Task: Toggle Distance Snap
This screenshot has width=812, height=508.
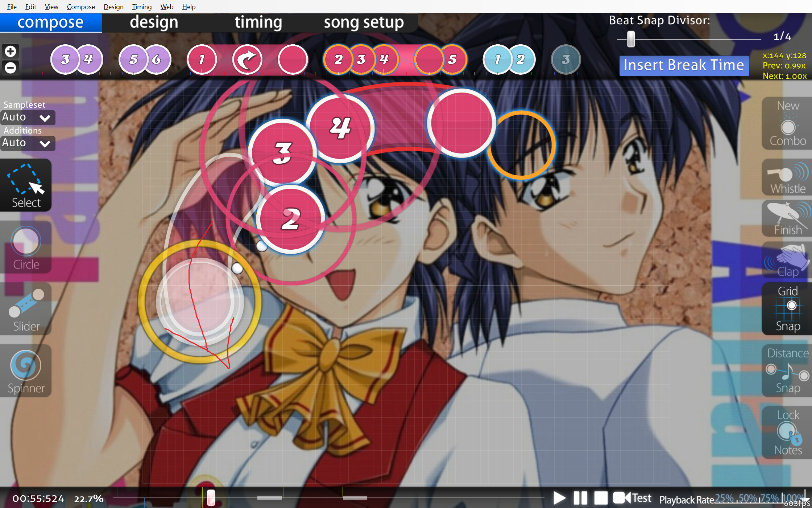Action: pyautogui.click(x=788, y=370)
